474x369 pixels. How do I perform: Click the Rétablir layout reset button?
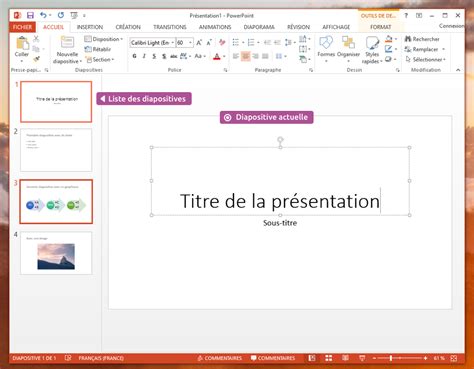pos(98,49)
